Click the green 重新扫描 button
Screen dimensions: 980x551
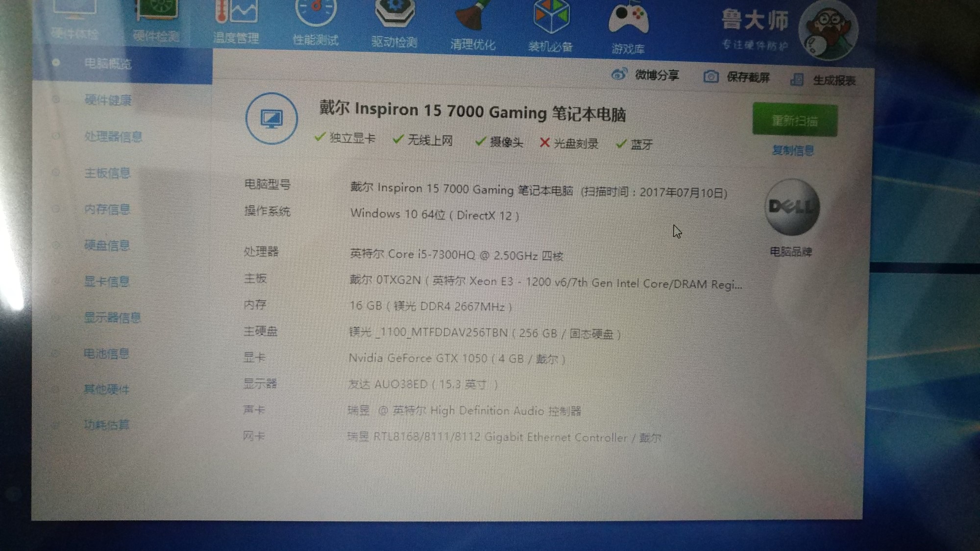click(795, 120)
